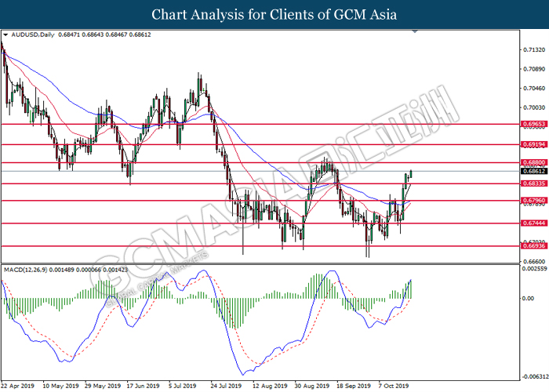The width and height of the screenshot is (549, 392).
Task: Click the 24 Jul 2019 date label
Action: coord(226,386)
